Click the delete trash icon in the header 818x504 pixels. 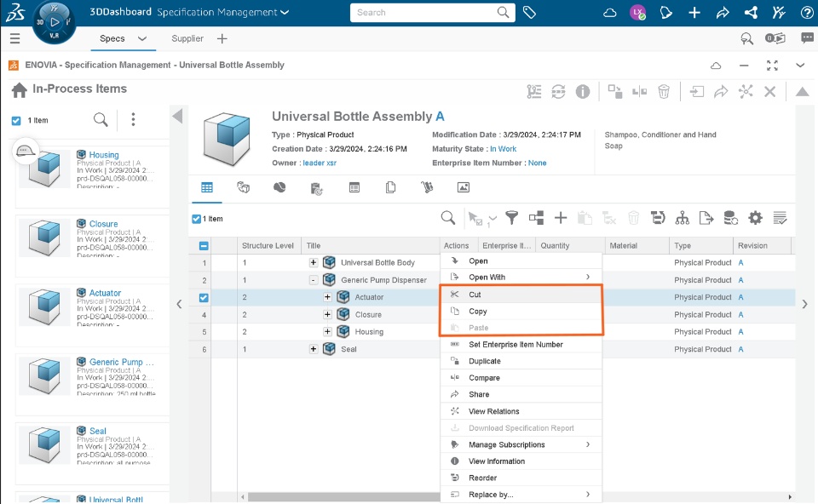pyautogui.click(x=663, y=92)
